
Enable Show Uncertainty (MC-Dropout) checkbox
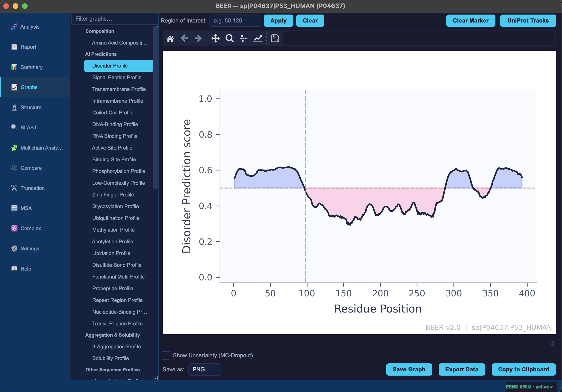click(x=166, y=355)
